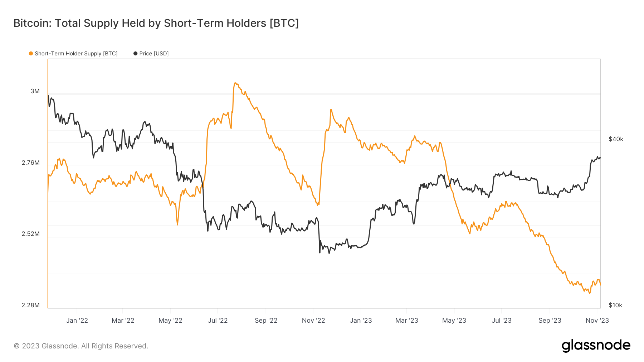Screen dimensions: 644x362
Task: Select the Nov '22 x-axis label
Action: (313, 321)
